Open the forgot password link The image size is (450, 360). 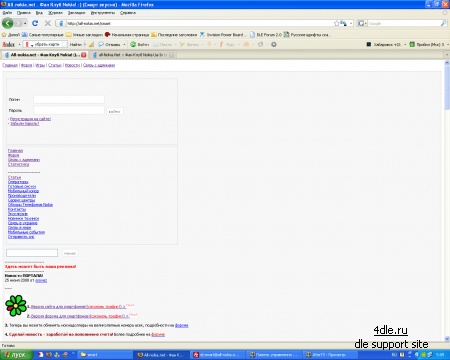point(25,123)
